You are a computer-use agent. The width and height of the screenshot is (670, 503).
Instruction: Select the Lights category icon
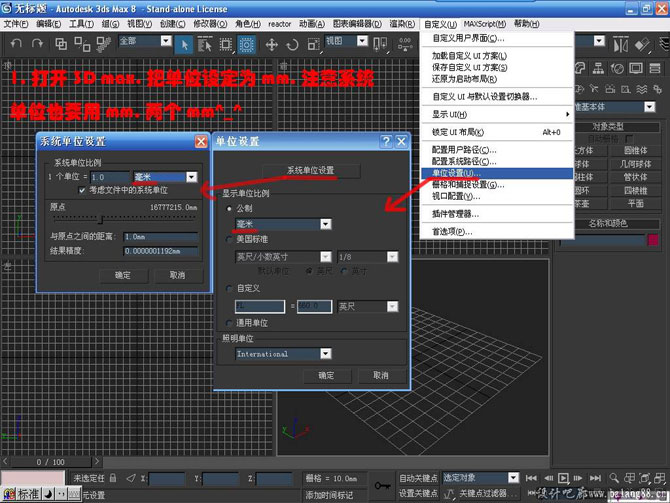(x=594, y=89)
